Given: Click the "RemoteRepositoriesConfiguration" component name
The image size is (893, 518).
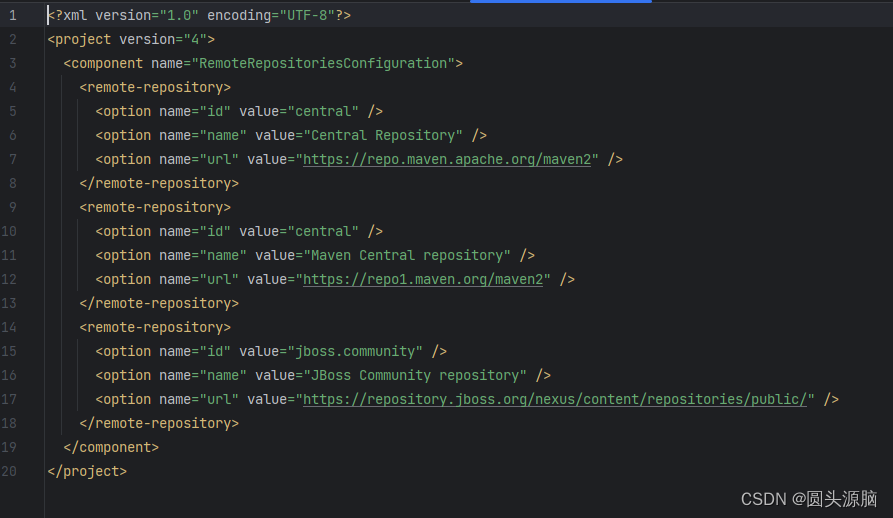Looking at the screenshot, I should coord(323,63).
